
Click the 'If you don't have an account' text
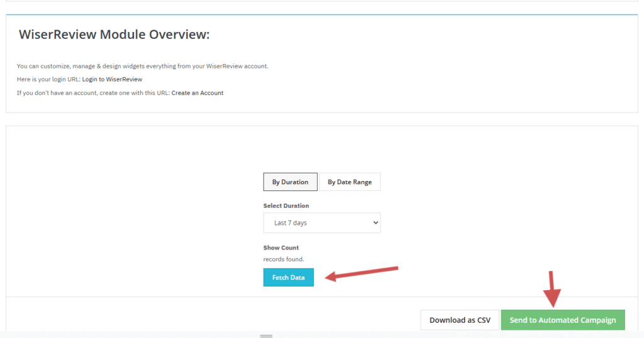[x=93, y=93]
